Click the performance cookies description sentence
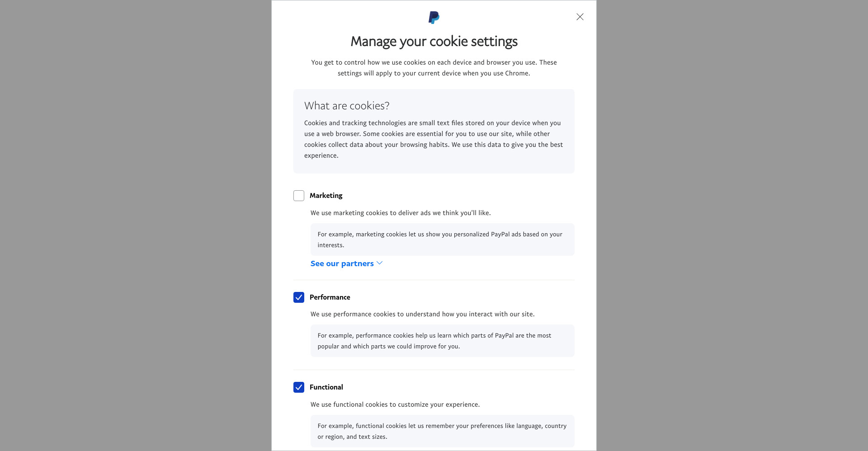This screenshot has width=868, height=451. coord(422,314)
